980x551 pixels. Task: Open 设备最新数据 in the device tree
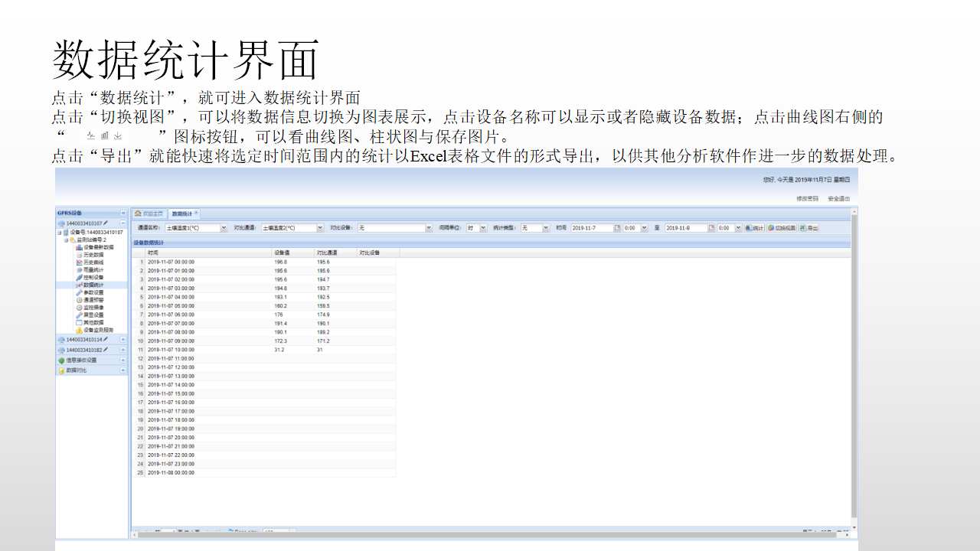pos(98,247)
